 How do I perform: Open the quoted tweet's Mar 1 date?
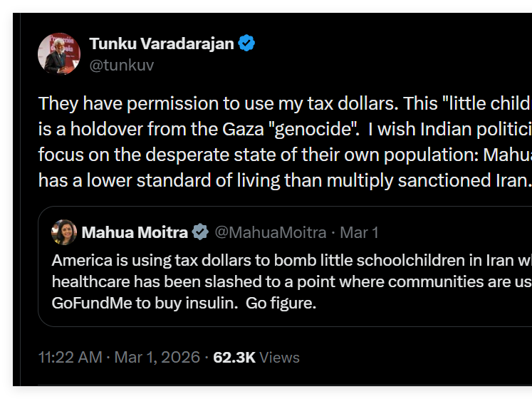[359, 232]
